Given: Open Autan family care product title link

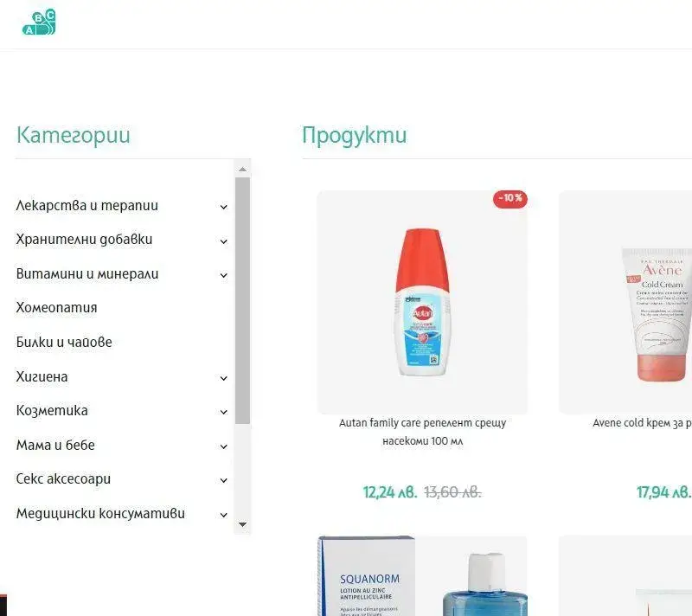Looking at the screenshot, I should tap(422, 432).
